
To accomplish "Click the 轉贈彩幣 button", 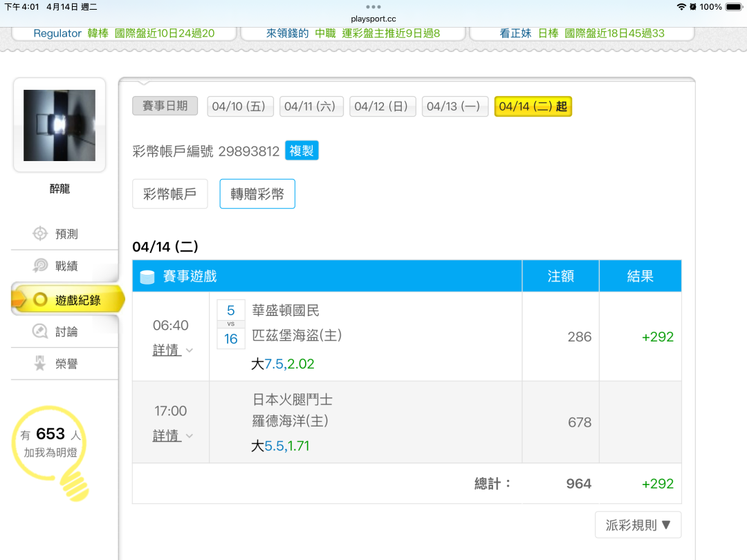I will (x=257, y=194).
